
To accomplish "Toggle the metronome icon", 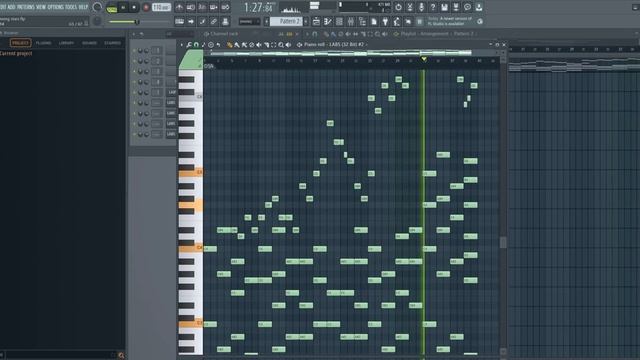I will tap(179, 7).
